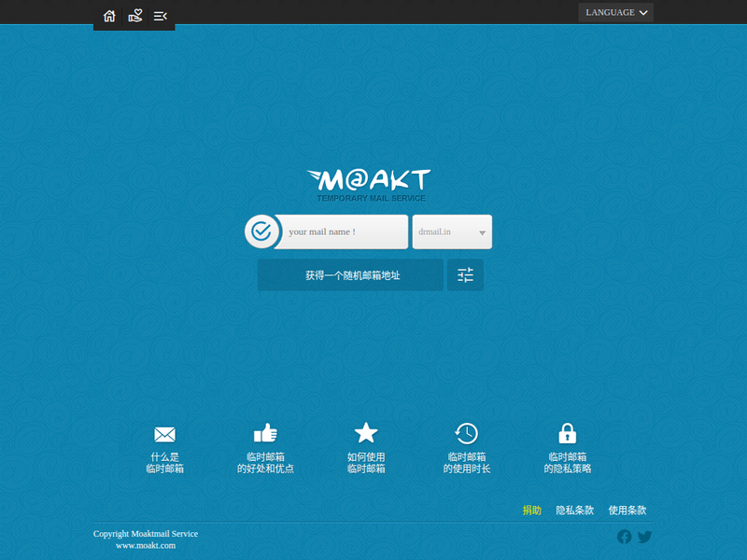Open 临时邮箱的好处和优点 link text

tap(265, 463)
